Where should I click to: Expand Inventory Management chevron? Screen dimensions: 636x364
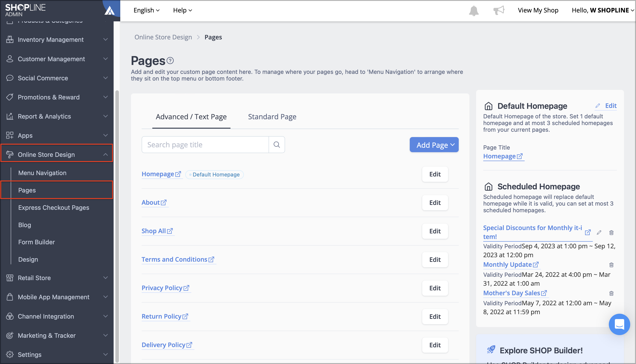point(106,40)
